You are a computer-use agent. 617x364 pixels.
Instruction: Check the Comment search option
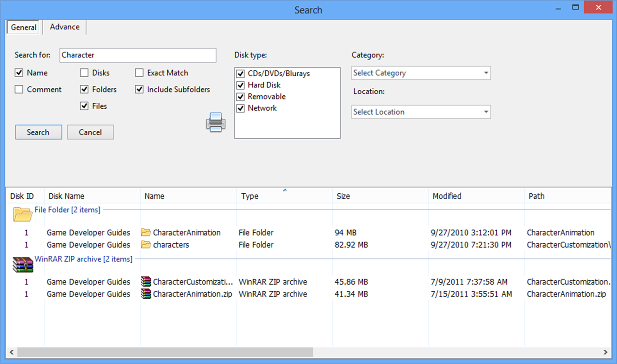pyautogui.click(x=19, y=89)
